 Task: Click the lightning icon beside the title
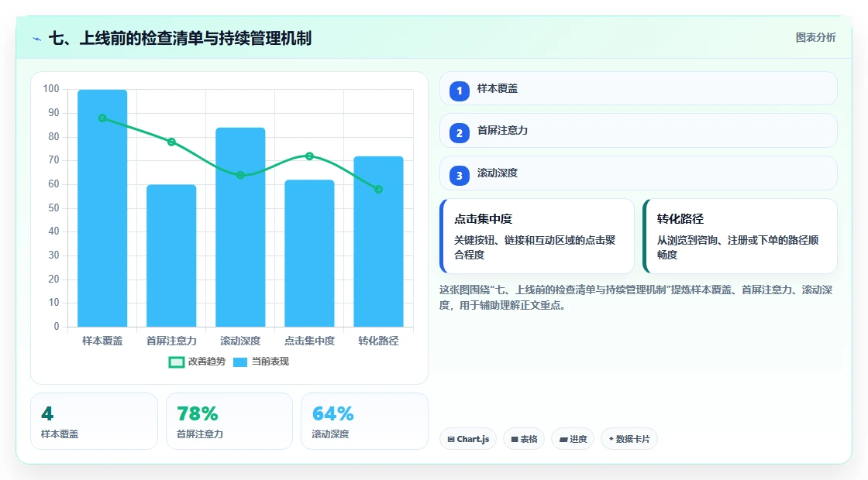[37, 39]
